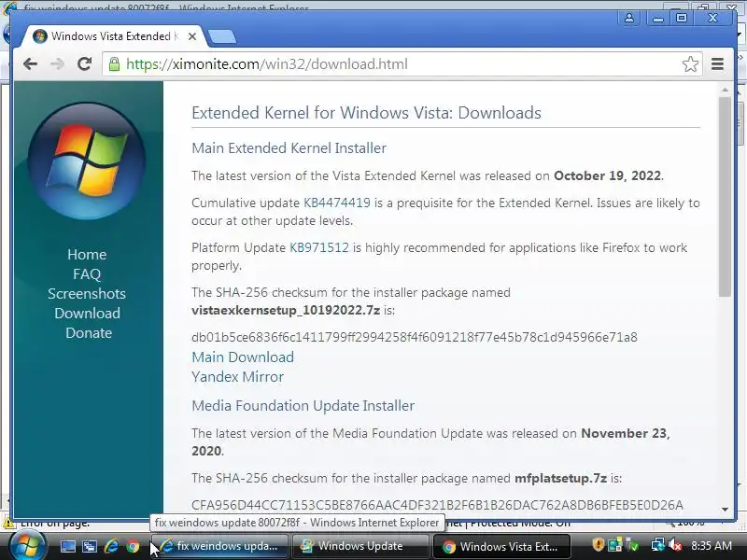Click the vertical scrollbar thumb
Viewport: 747px width, 560px height.
coord(725,197)
